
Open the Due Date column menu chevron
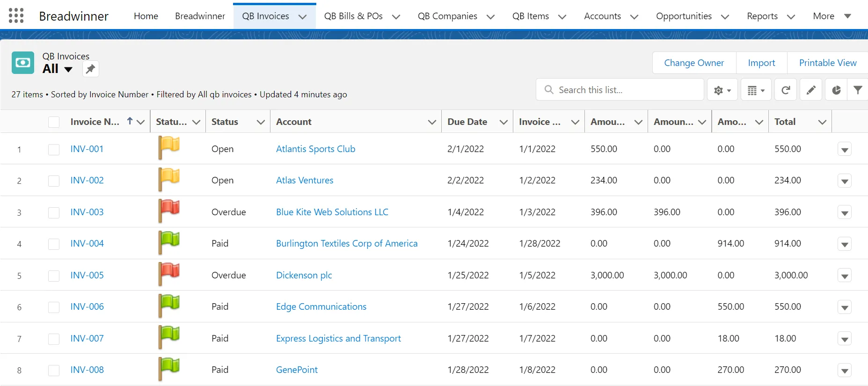coord(503,122)
